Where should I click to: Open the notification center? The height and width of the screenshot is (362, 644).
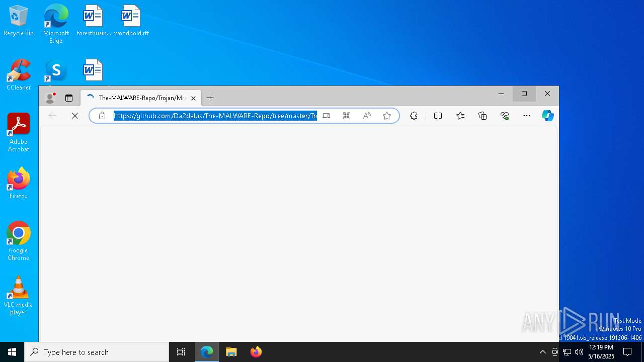click(627, 352)
